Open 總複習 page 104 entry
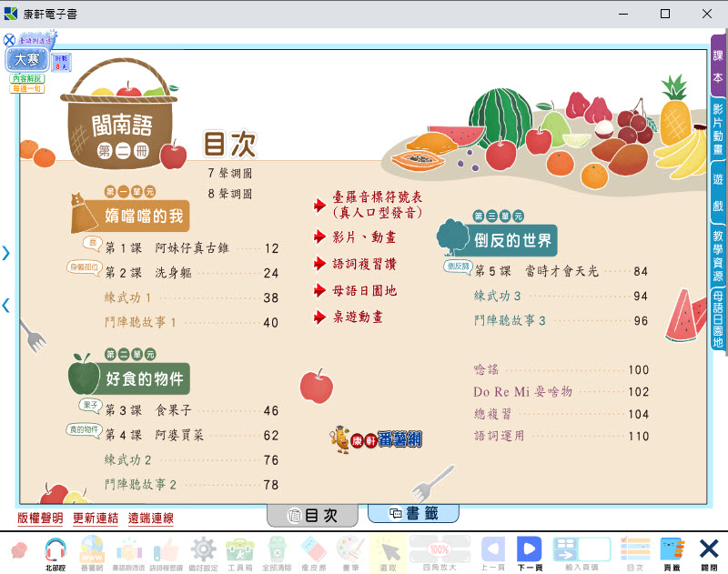 [x=561, y=414]
